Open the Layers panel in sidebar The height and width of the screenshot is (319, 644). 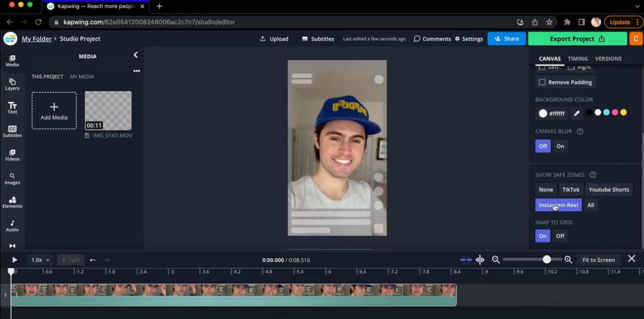[12, 84]
